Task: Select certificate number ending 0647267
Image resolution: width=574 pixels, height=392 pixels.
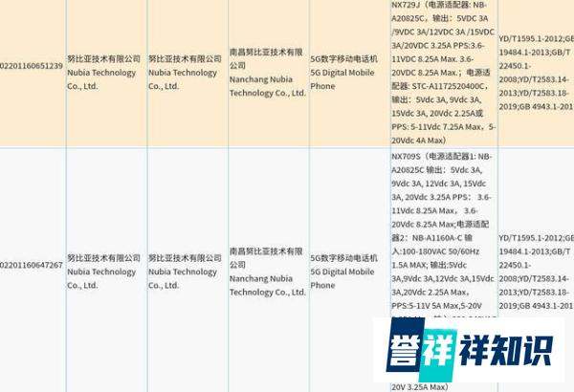Action: point(32,265)
